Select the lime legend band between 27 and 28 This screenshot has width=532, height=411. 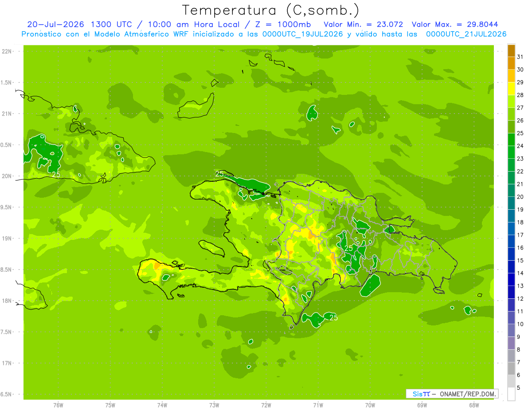tap(511, 101)
